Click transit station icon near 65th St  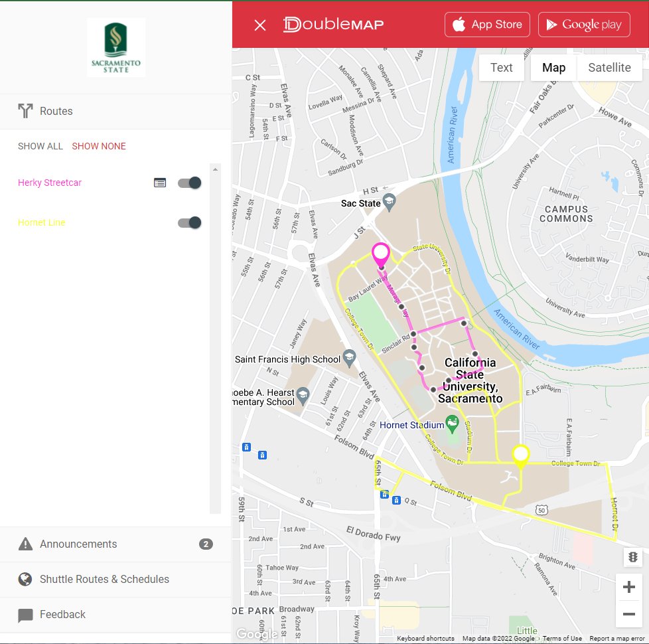click(384, 494)
